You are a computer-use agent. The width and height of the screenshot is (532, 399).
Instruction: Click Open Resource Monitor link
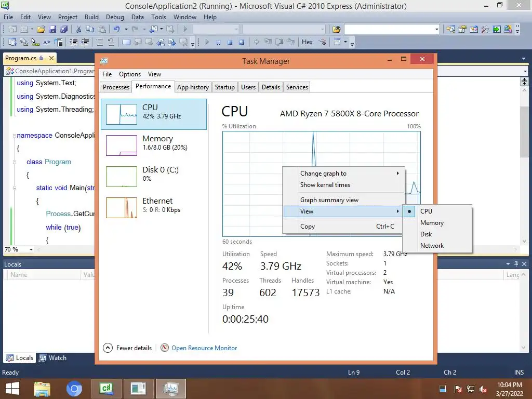click(204, 348)
